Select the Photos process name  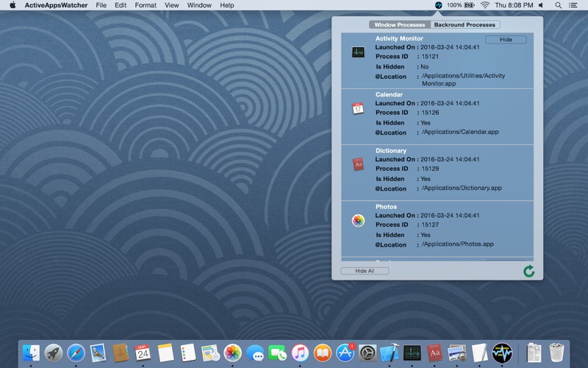click(x=386, y=207)
